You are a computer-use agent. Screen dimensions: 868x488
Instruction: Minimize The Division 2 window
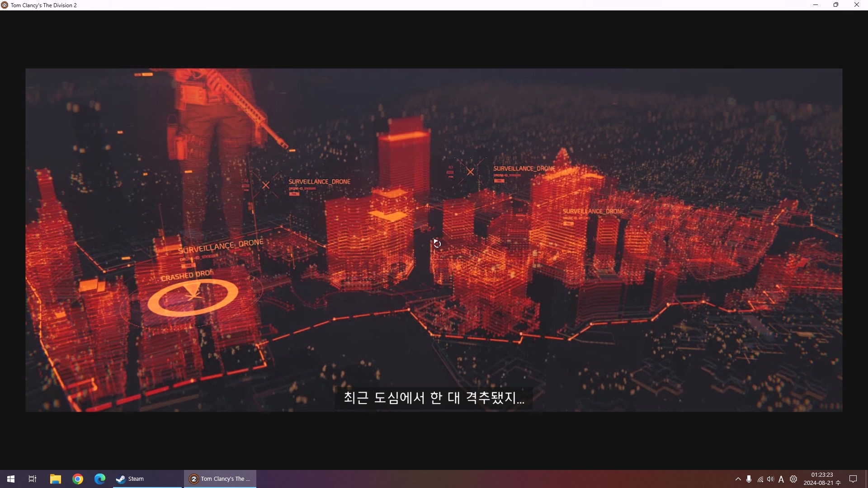(x=816, y=5)
